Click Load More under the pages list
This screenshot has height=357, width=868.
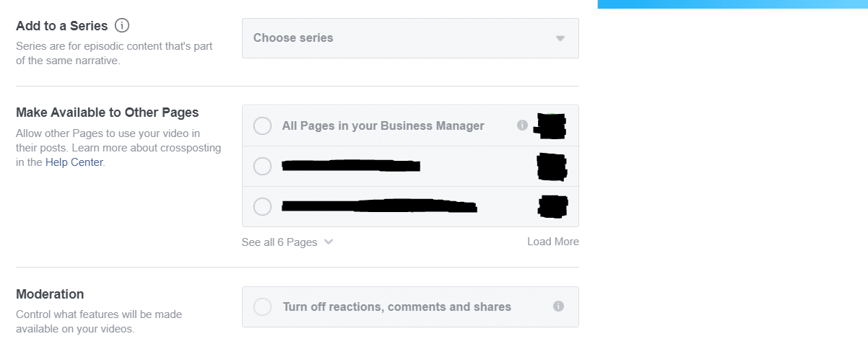pyautogui.click(x=553, y=242)
